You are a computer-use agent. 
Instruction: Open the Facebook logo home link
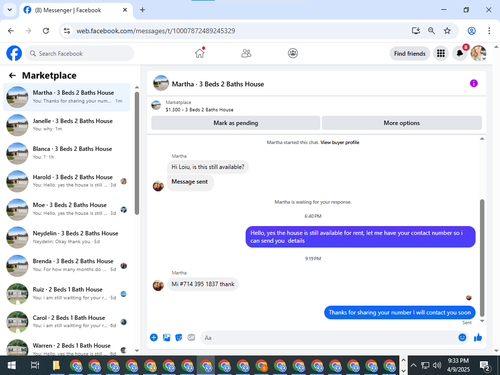[14, 53]
